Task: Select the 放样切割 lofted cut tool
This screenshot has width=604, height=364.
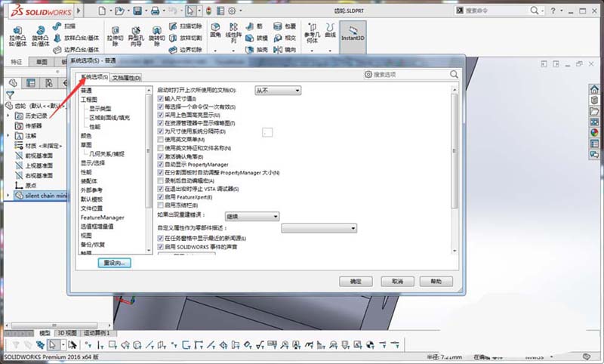Action: (185, 38)
